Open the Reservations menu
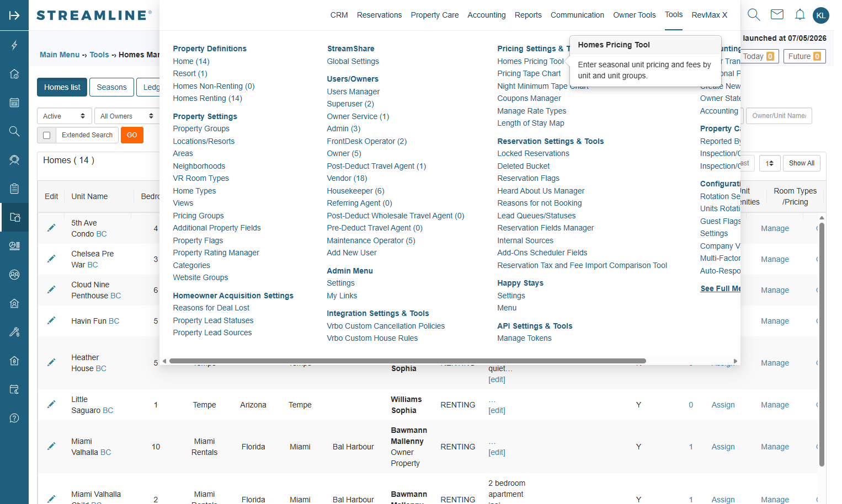 point(379,15)
